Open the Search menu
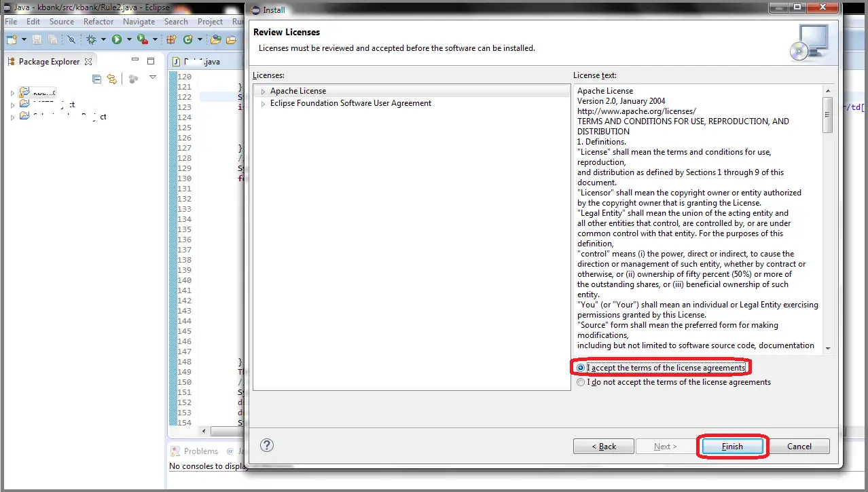This screenshot has width=868, height=492. coord(176,22)
